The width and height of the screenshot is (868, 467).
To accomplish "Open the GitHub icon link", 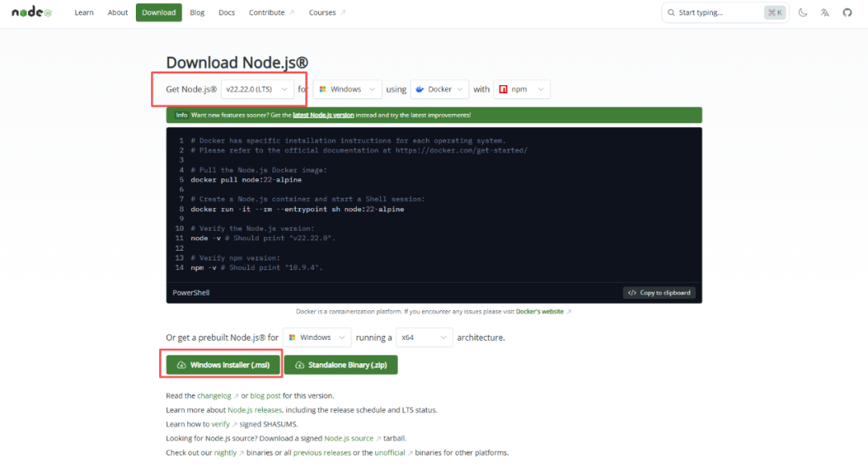I will click(x=847, y=12).
